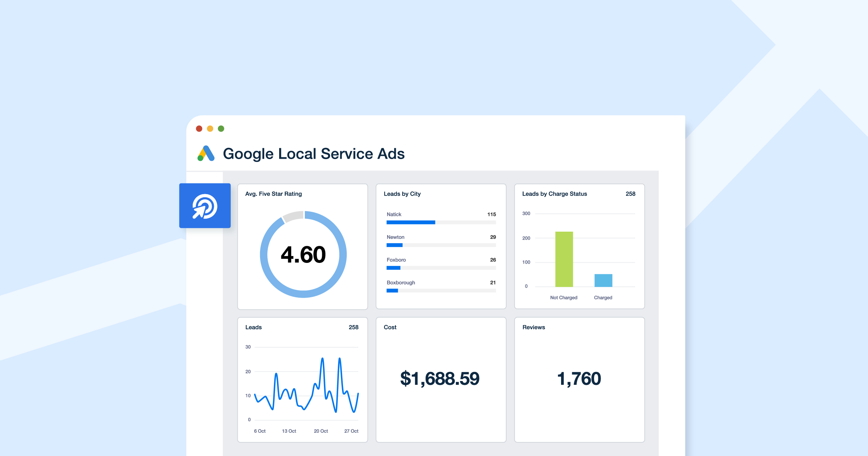Click the green 'Not Charged' bar

(564, 259)
